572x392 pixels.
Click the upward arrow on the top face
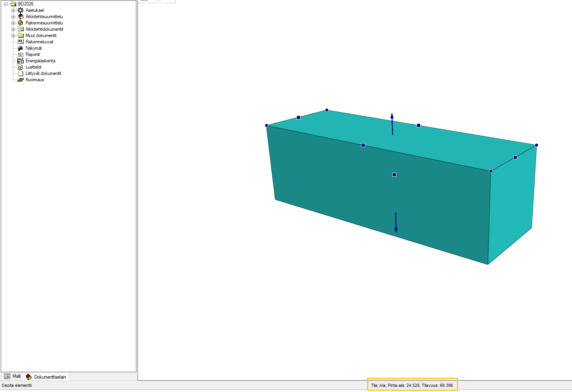point(392,124)
